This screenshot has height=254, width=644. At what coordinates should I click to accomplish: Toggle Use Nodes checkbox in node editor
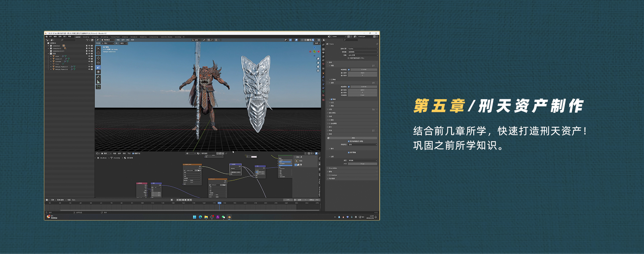(133, 153)
